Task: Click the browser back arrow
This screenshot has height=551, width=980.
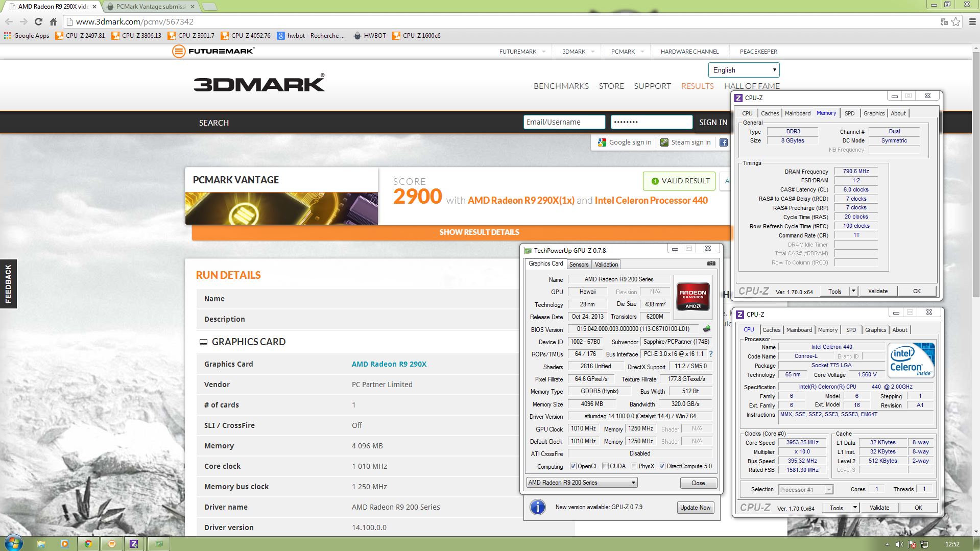Action: click(x=9, y=21)
